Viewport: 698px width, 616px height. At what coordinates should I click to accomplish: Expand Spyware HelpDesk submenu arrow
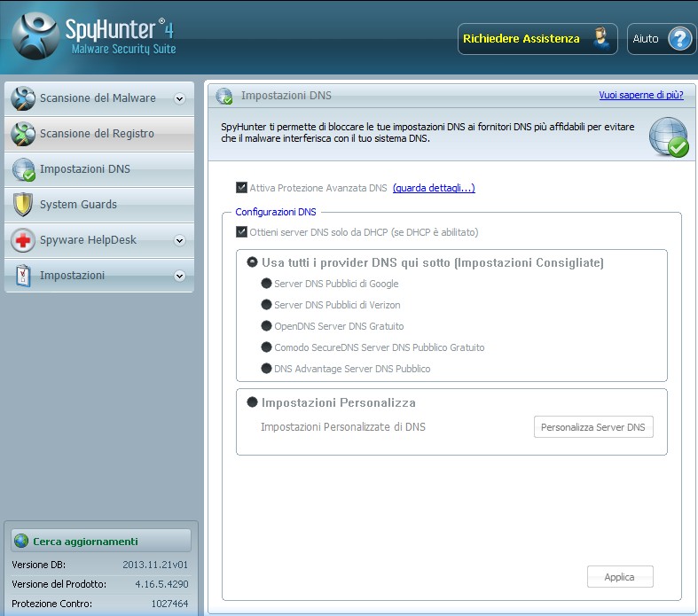[x=180, y=240]
